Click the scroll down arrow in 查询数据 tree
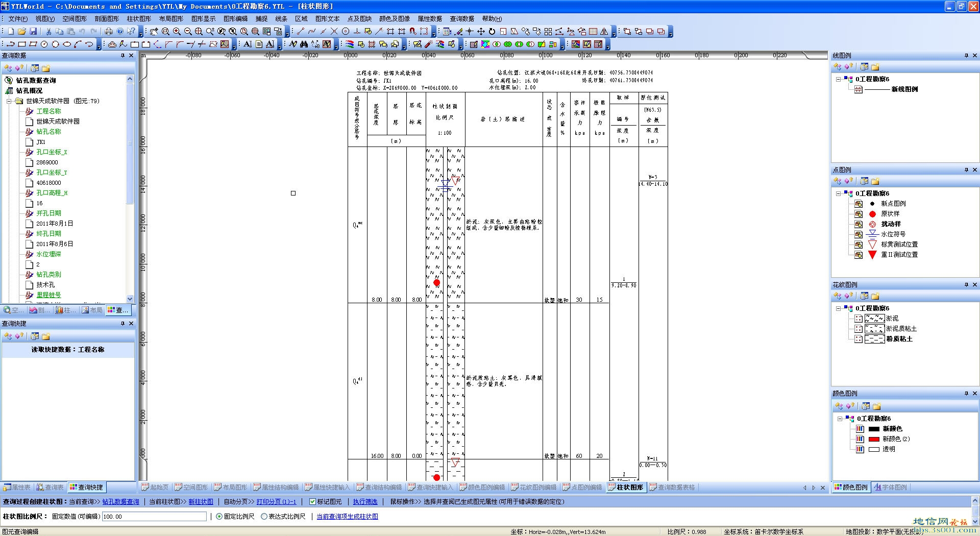 (x=130, y=299)
